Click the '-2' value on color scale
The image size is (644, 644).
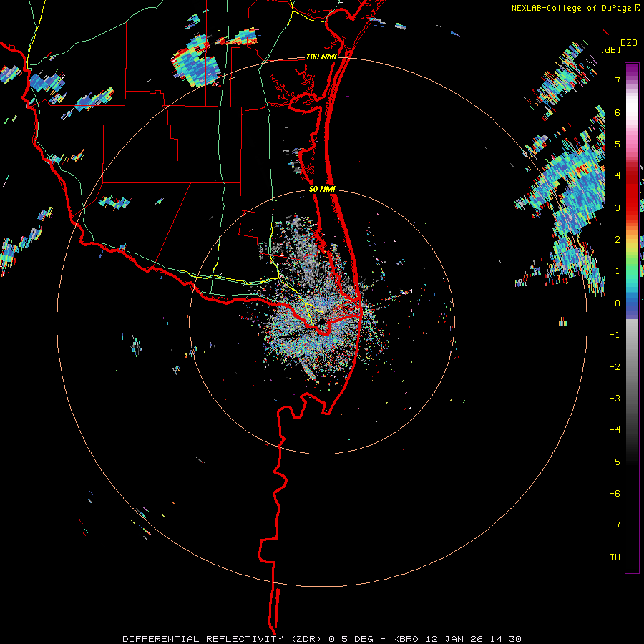pos(615,366)
